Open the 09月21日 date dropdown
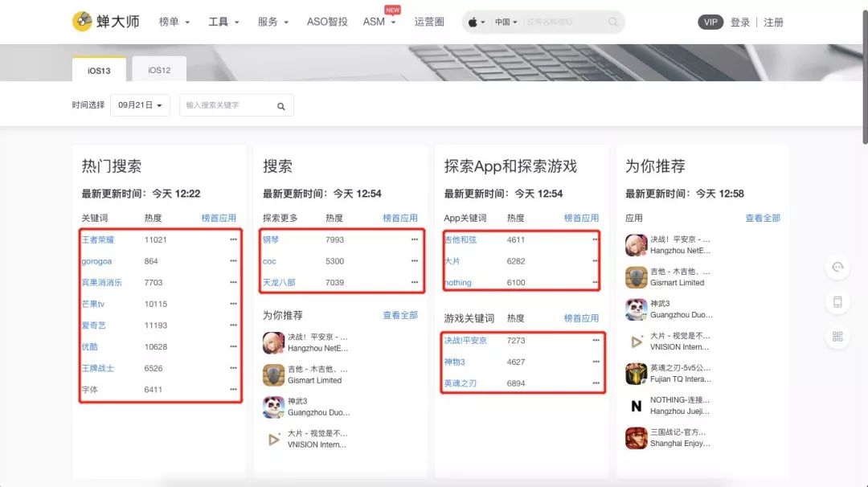This screenshot has width=868, height=487. 140,105
